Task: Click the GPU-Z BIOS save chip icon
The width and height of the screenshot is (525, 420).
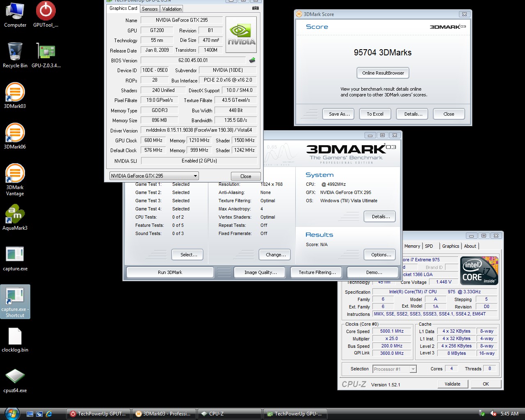Action: click(252, 60)
